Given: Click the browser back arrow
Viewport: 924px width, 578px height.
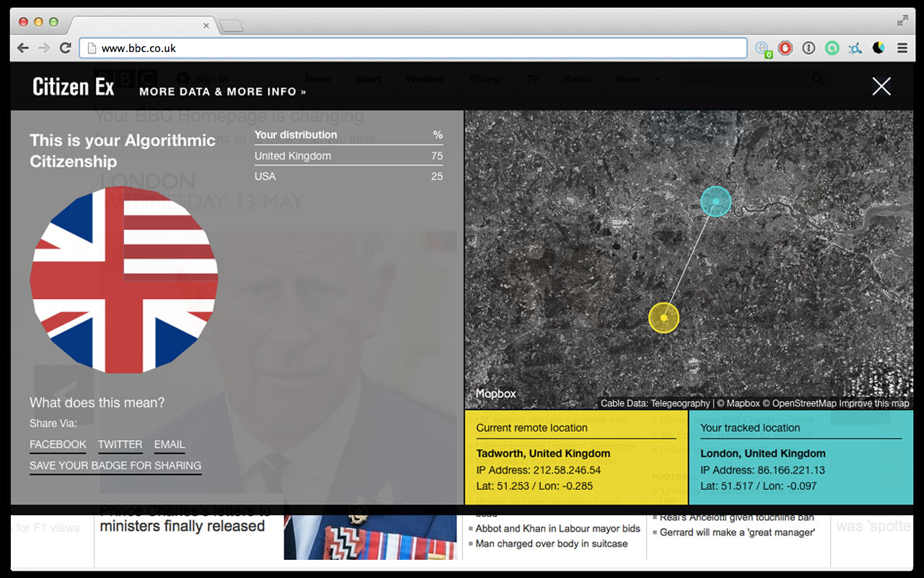Looking at the screenshot, I should coord(23,48).
